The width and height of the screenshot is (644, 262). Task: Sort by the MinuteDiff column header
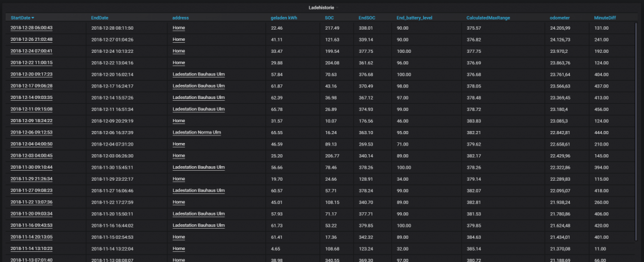point(605,18)
